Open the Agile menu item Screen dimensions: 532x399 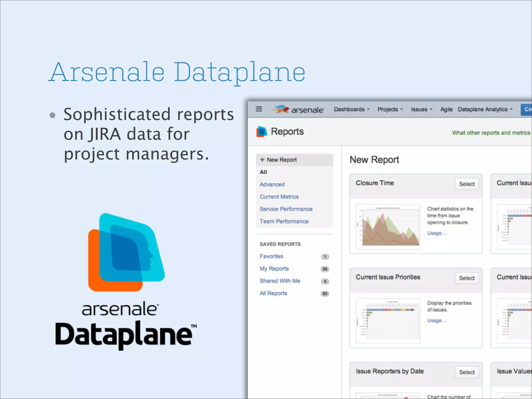446,110
